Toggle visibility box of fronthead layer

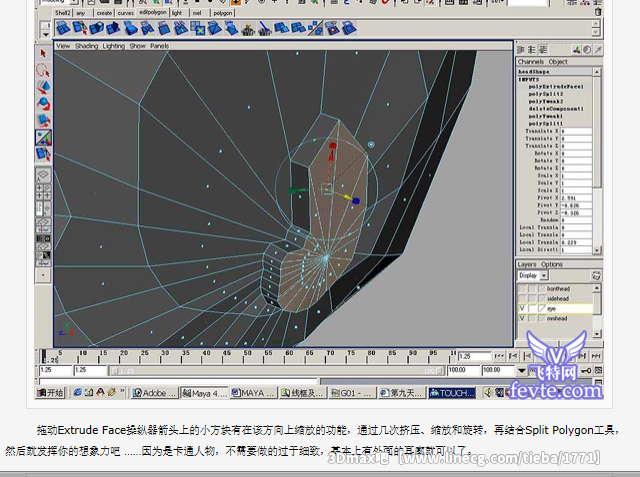click(x=522, y=288)
